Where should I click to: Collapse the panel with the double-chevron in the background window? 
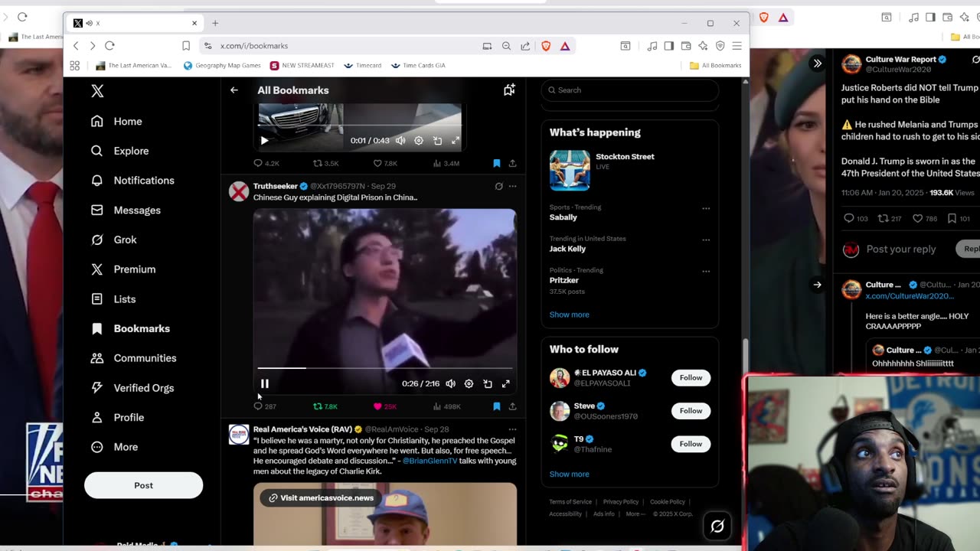818,64
